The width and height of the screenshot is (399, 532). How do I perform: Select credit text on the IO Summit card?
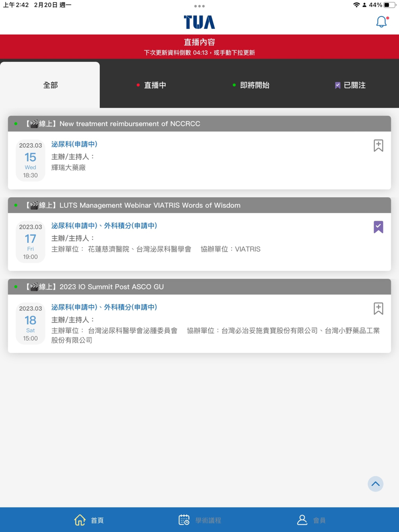(104, 307)
